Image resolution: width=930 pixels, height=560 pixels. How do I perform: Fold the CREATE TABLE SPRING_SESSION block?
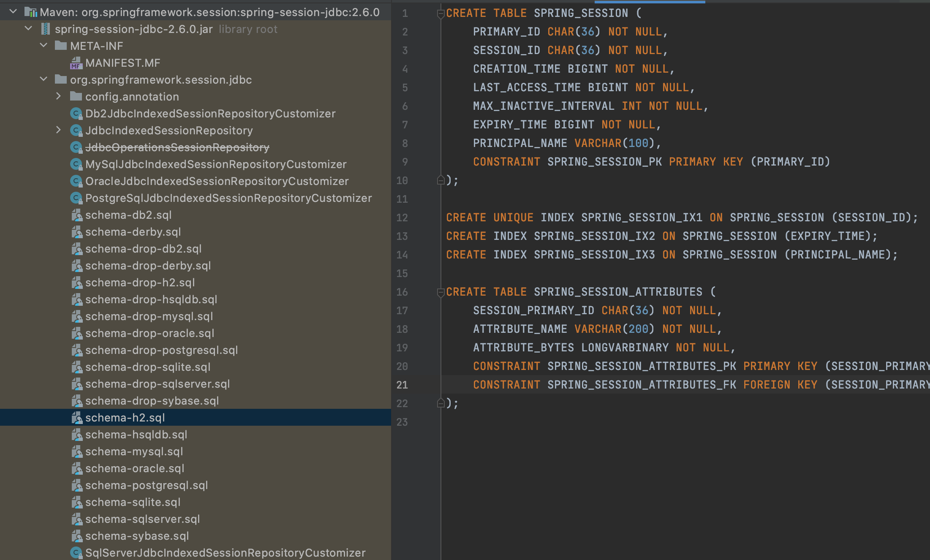[x=441, y=14]
